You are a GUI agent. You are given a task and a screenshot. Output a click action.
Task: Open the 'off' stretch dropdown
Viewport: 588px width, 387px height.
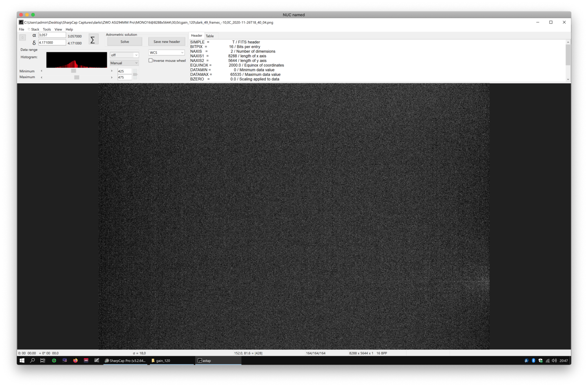(124, 55)
